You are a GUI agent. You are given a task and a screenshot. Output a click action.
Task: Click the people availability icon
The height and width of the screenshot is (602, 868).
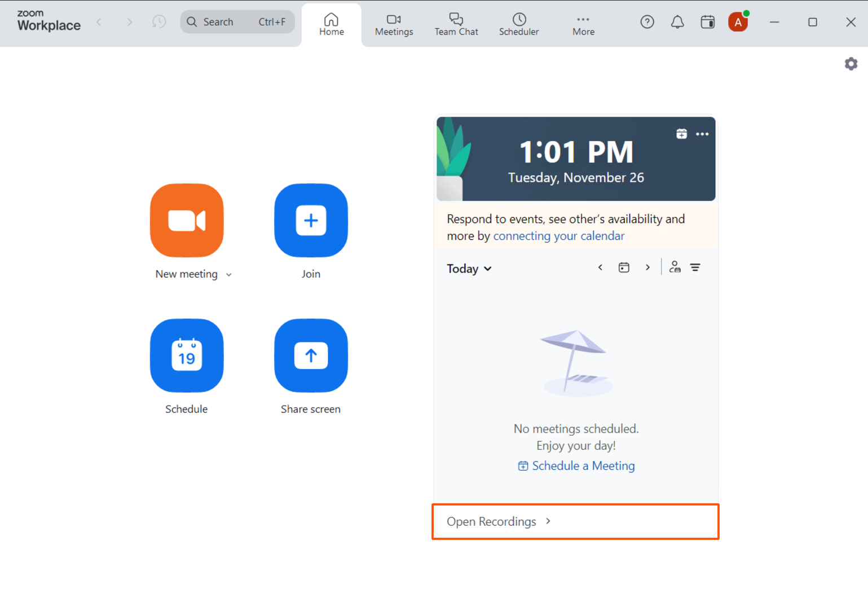(x=675, y=267)
